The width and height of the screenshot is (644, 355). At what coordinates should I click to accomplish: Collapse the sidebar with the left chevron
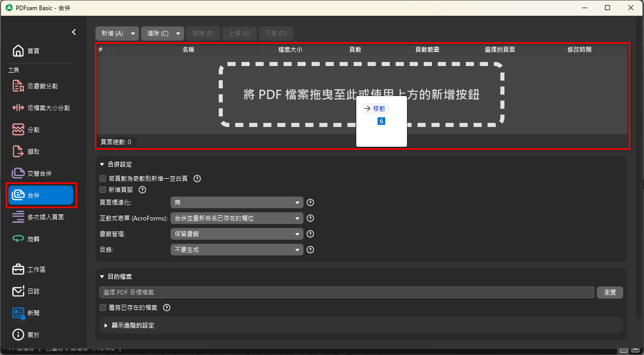coord(74,32)
